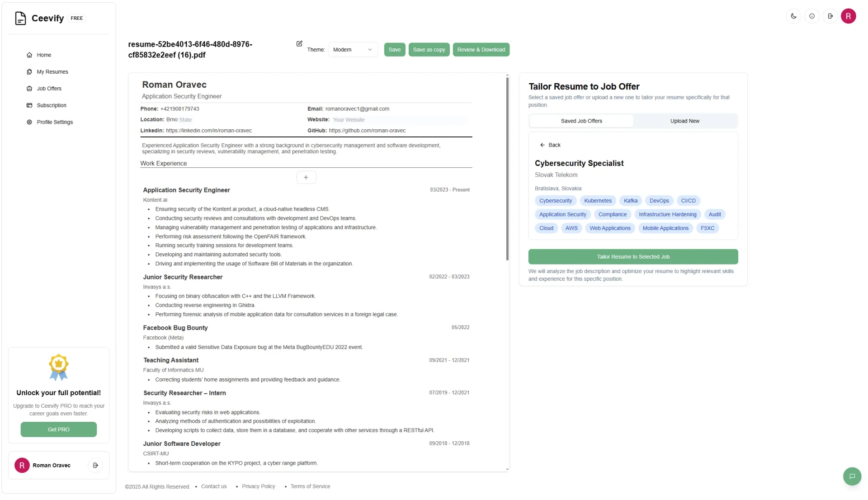Click the resume preview vertical scrollbar

pos(507,169)
